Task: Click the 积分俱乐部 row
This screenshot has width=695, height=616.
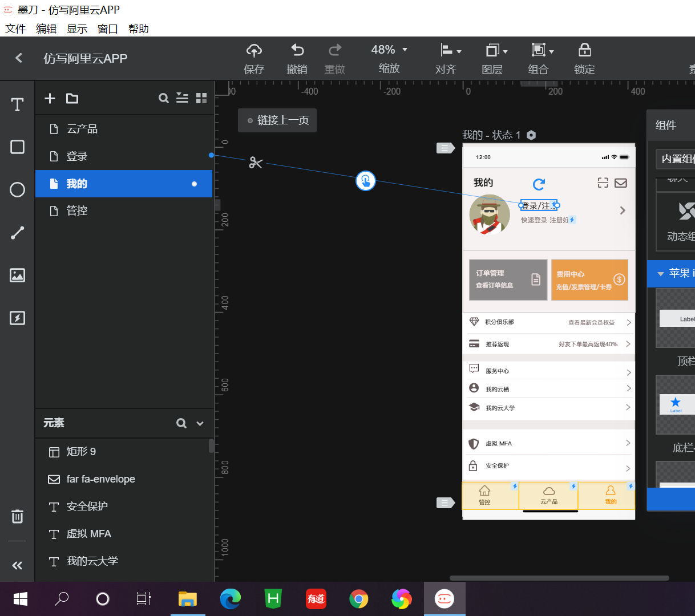Action: [x=549, y=322]
